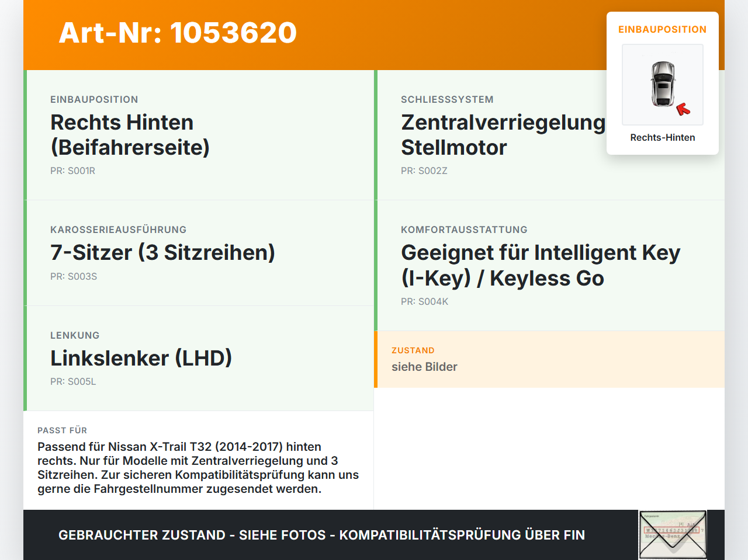Select the Rechts Hinten (Beifahrerseite) card
The width and height of the screenshot is (748, 560).
click(199, 135)
